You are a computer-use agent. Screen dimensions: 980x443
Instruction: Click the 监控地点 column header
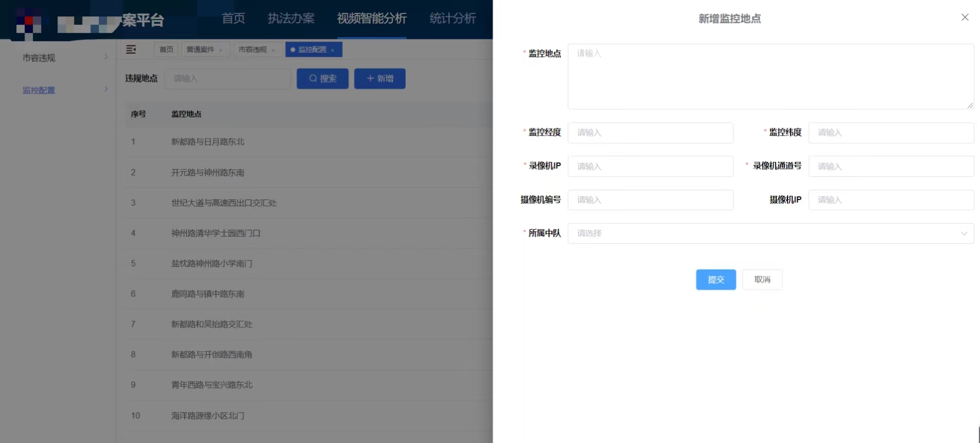coord(186,114)
